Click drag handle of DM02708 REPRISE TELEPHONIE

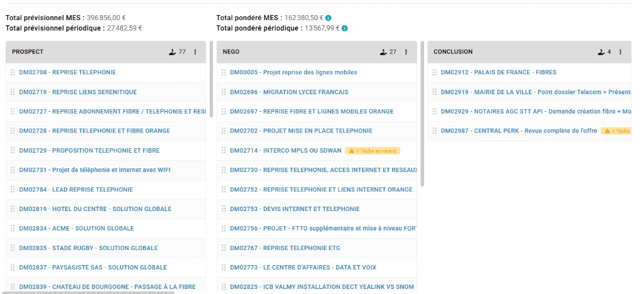tap(13, 72)
